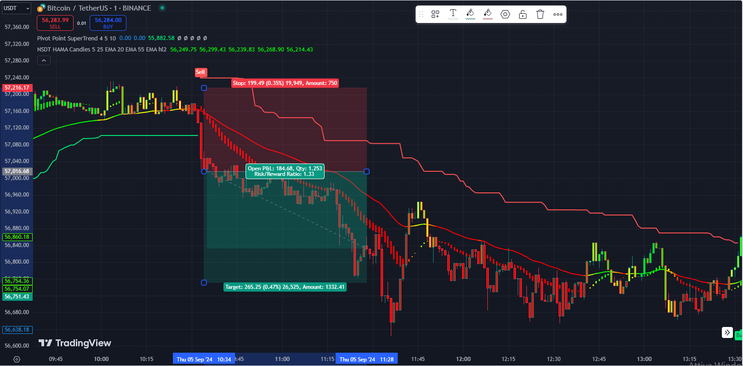743x366 pixels.
Task: Click the 09:45 time axis label
Action: pos(56,359)
